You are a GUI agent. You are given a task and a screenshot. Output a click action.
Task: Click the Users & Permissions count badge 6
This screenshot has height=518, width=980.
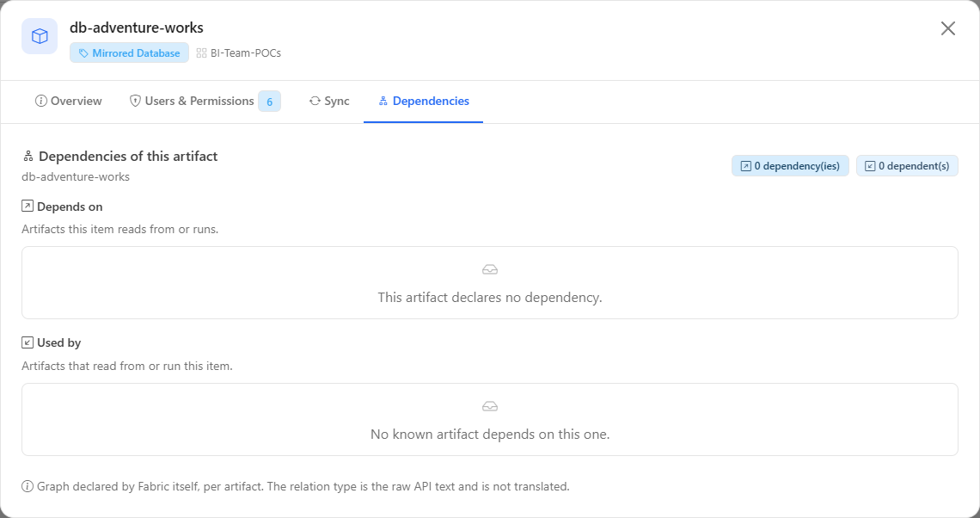click(269, 102)
